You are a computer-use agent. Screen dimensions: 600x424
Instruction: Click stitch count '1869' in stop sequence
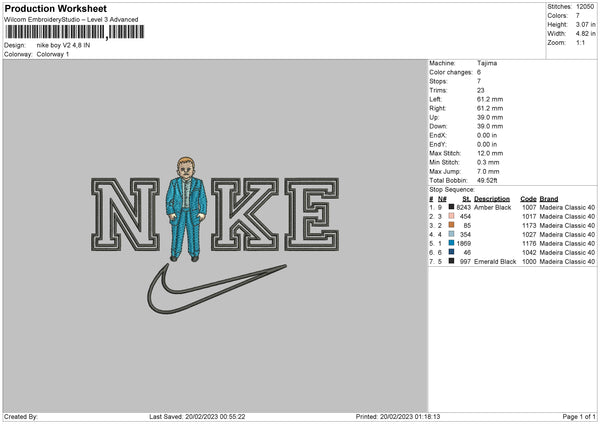tap(463, 243)
